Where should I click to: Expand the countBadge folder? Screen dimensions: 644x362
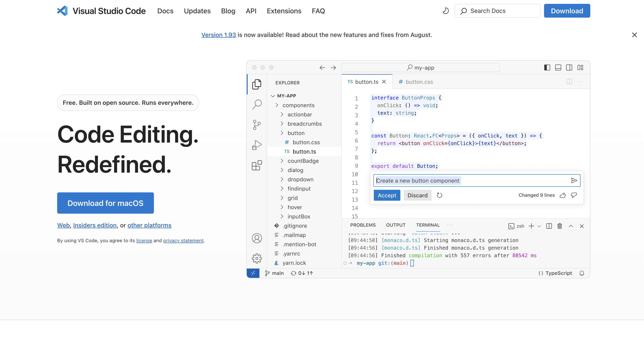[282, 161]
